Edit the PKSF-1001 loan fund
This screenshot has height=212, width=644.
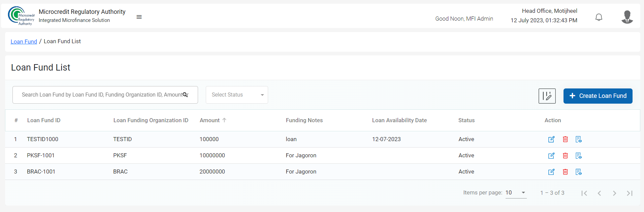pos(551,156)
